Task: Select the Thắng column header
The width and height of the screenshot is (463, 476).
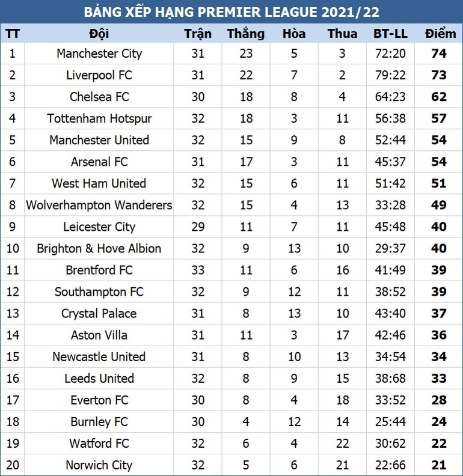Action: (x=246, y=34)
